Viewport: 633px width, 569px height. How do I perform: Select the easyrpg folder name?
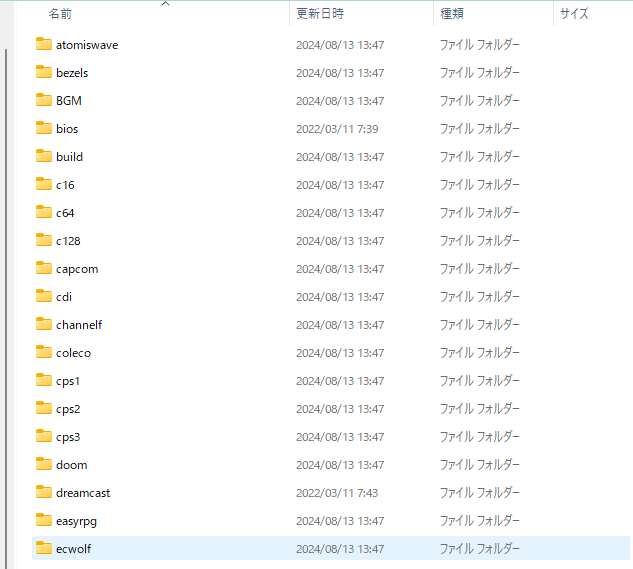coord(76,521)
